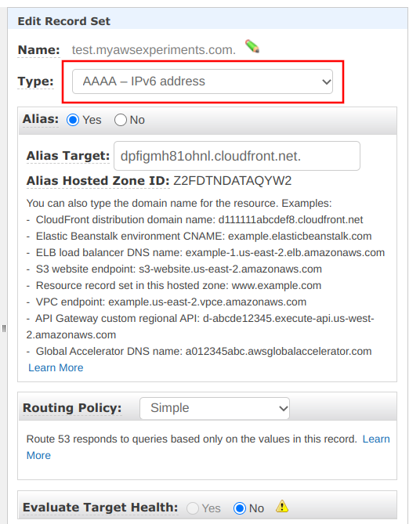The image size is (420, 524).
Task: Focus the Alias Target input field
Action: (237, 156)
